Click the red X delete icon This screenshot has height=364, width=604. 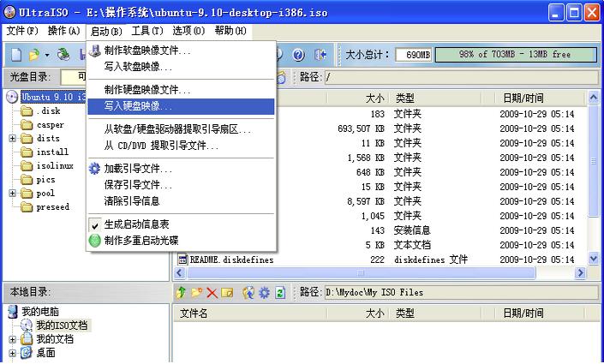(x=212, y=293)
